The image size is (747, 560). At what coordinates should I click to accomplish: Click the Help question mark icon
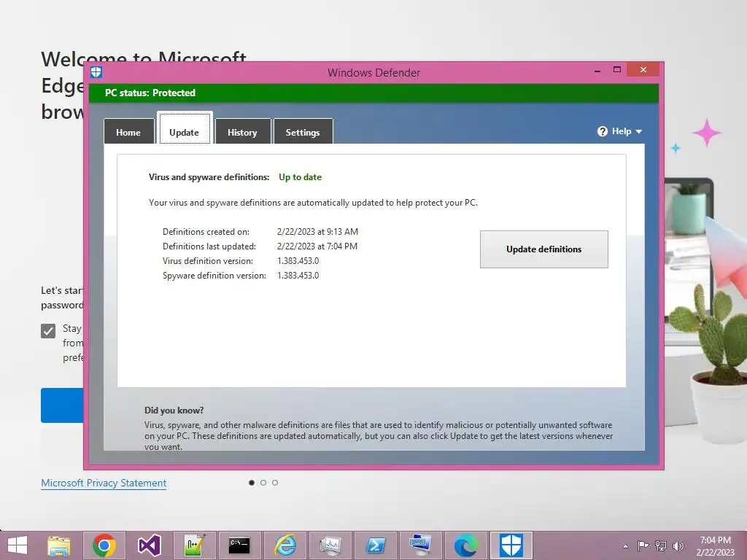coord(602,131)
